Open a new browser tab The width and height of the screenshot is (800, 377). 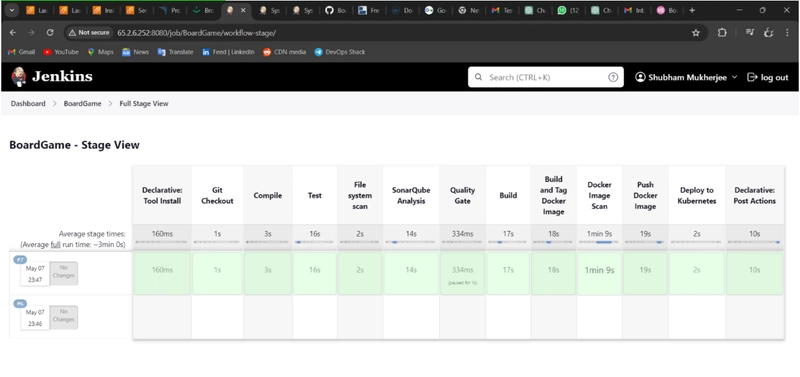coord(692,10)
